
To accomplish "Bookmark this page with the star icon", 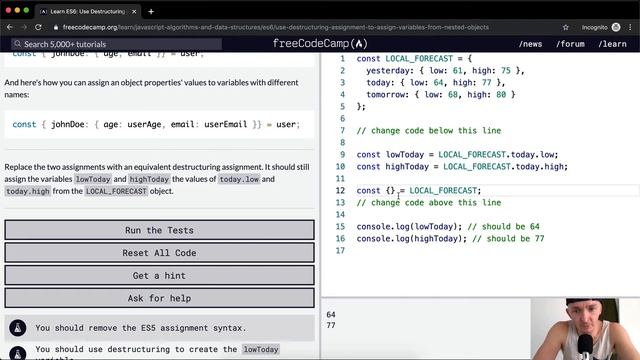I will [565, 27].
